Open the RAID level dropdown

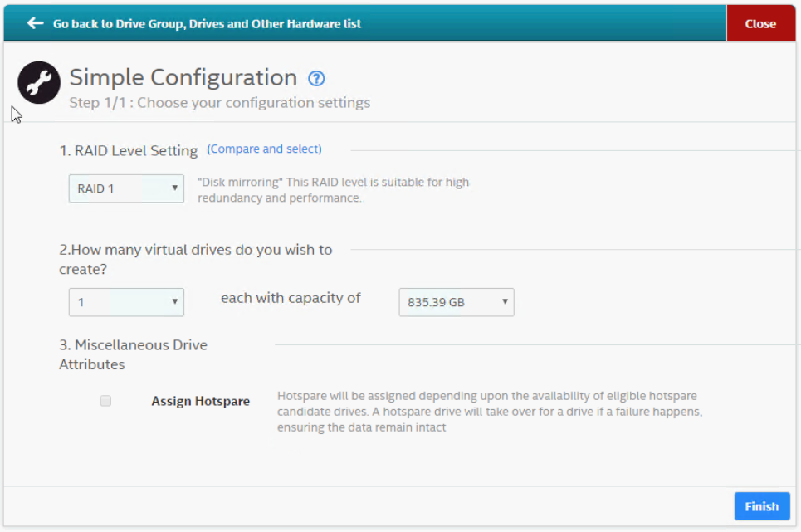126,188
